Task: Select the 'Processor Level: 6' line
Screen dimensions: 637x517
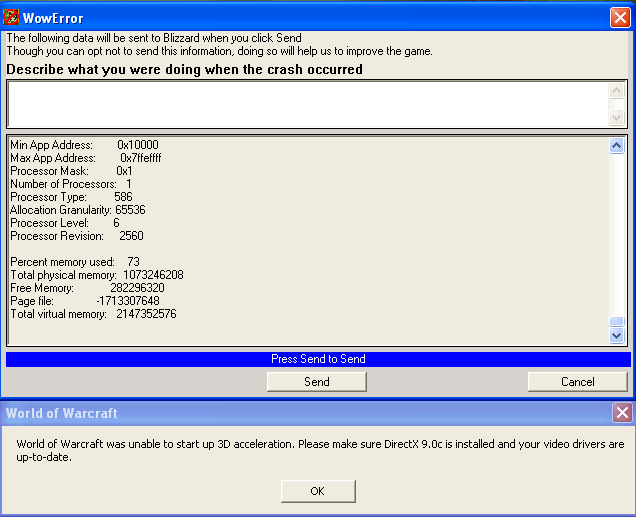Action: [x=65, y=223]
